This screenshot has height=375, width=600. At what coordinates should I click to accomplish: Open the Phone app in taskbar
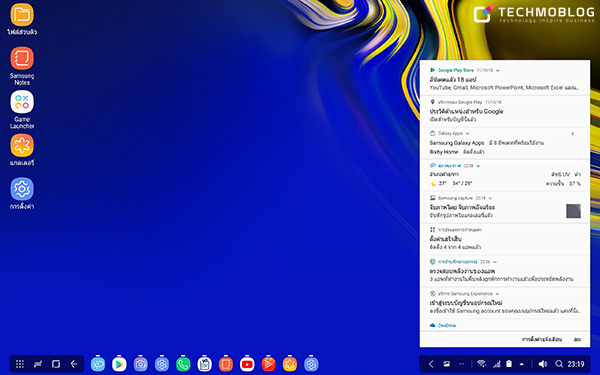pyautogui.click(x=183, y=364)
